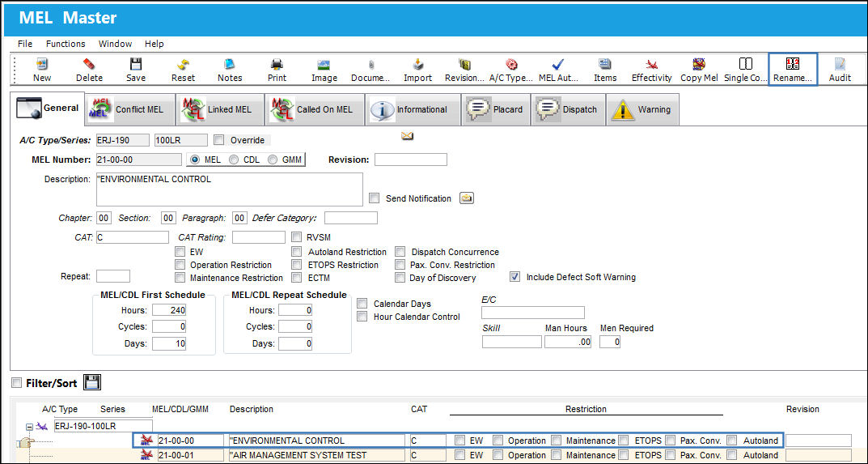This screenshot has width=868, height=464.
Task: Select the CDL radio button
Action: click(234, 160)
